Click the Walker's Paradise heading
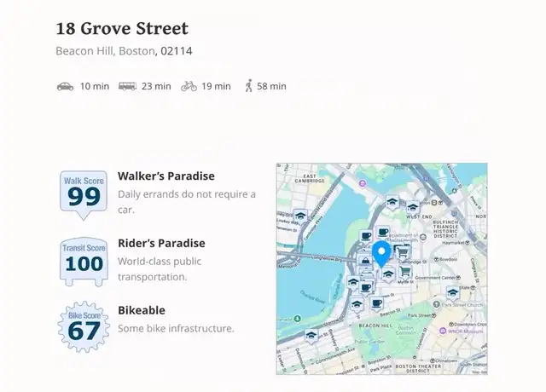 (x=166, y=176)
